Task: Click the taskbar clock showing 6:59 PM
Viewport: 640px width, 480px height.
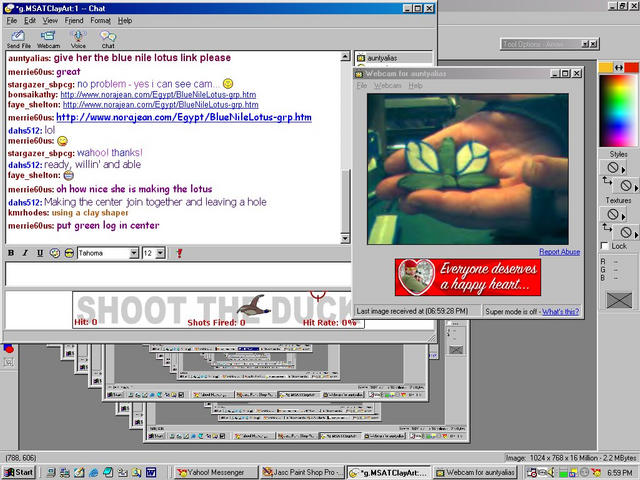Action: point(620,473)
